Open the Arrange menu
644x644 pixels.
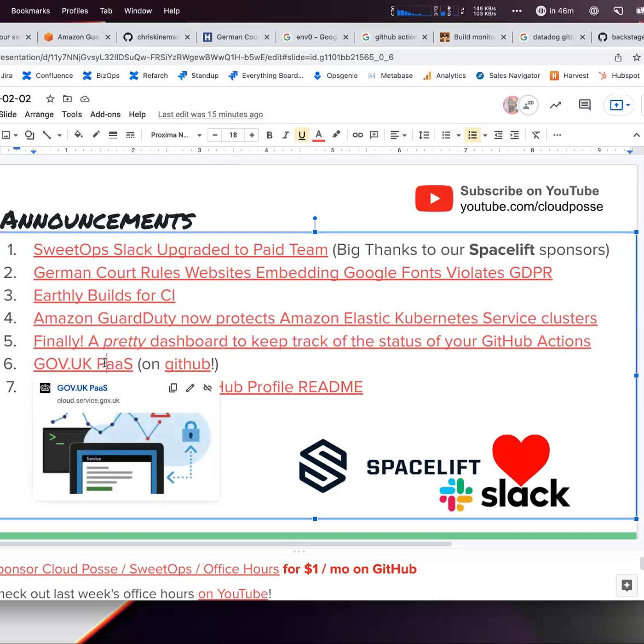click(39, 115)
